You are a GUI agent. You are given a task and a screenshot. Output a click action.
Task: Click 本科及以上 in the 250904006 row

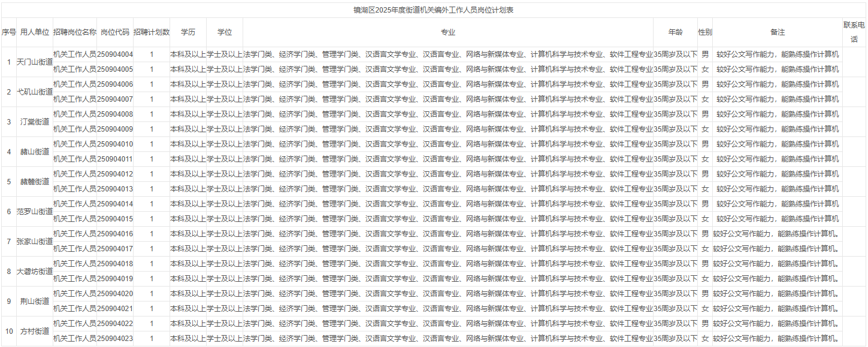pyautogui.click(x=188, y=84)
